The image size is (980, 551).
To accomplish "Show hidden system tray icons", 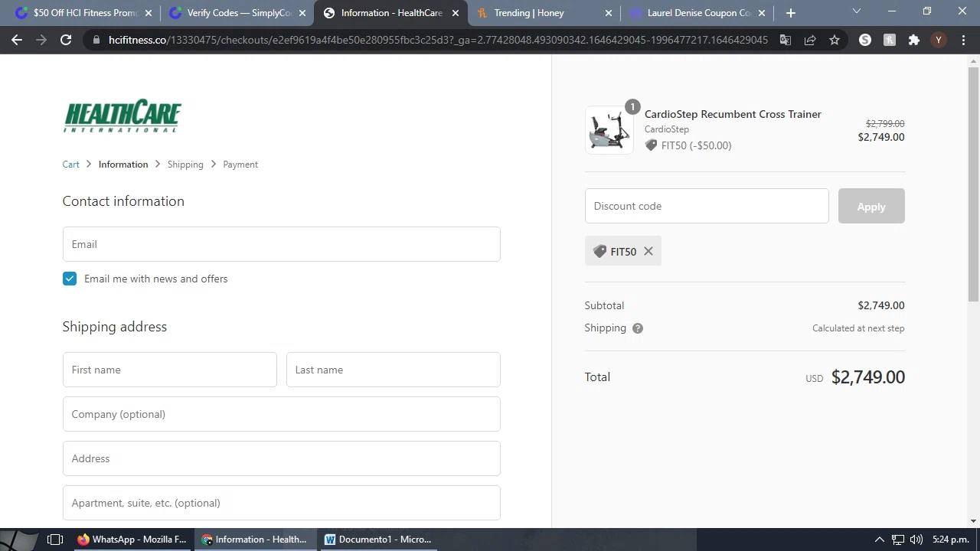I will pyautogui.click(x=880, y=540).
